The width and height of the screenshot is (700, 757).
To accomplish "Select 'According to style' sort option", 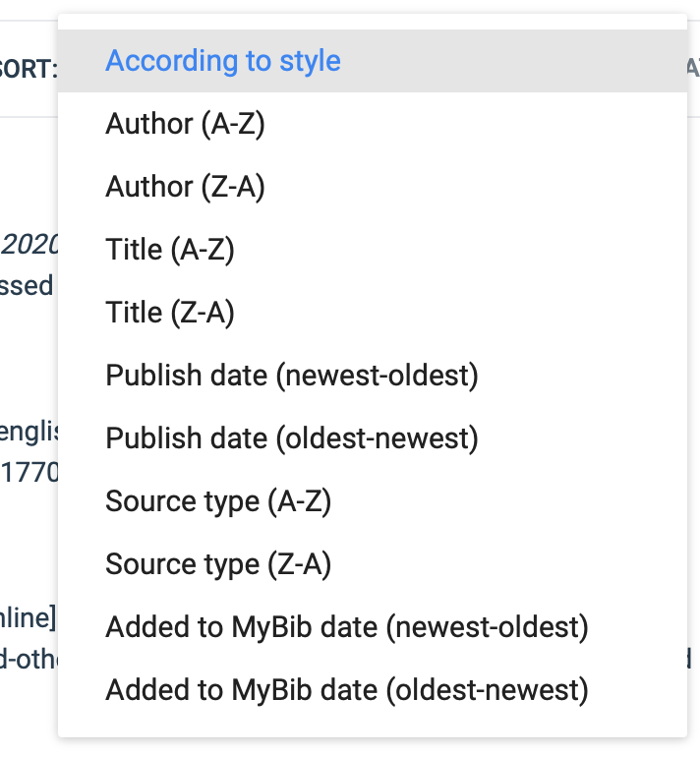I will tap(223, 61).
